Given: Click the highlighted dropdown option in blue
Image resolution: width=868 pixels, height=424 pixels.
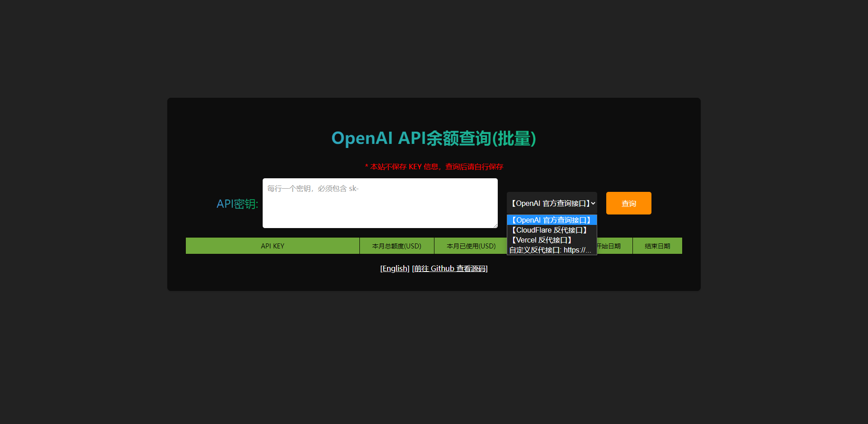Looking at the screenshot, I should [x=552, y=220].
